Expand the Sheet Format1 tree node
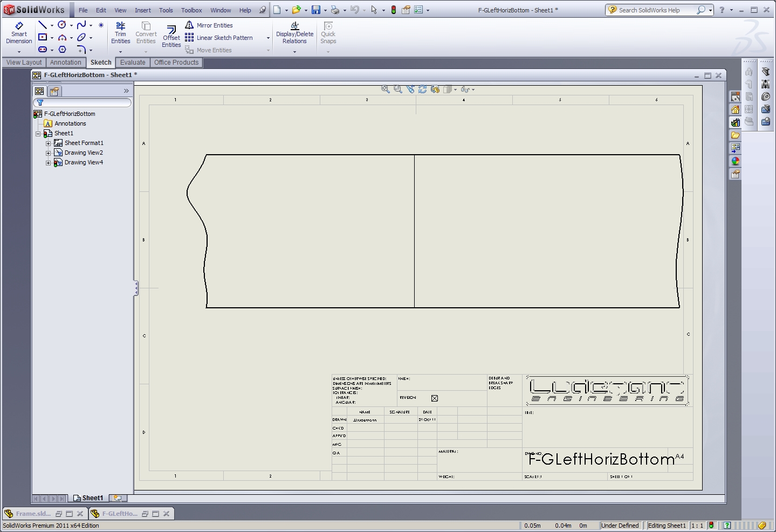The width and height of the screenshot is (776, 532). click(48, 143)
